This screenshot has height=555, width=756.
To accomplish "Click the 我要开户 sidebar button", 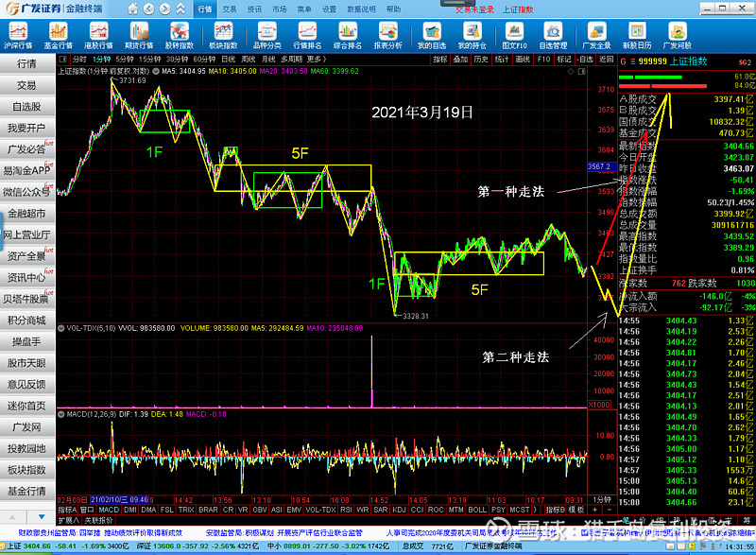I will pyautogui.click(x=27, y=128).
